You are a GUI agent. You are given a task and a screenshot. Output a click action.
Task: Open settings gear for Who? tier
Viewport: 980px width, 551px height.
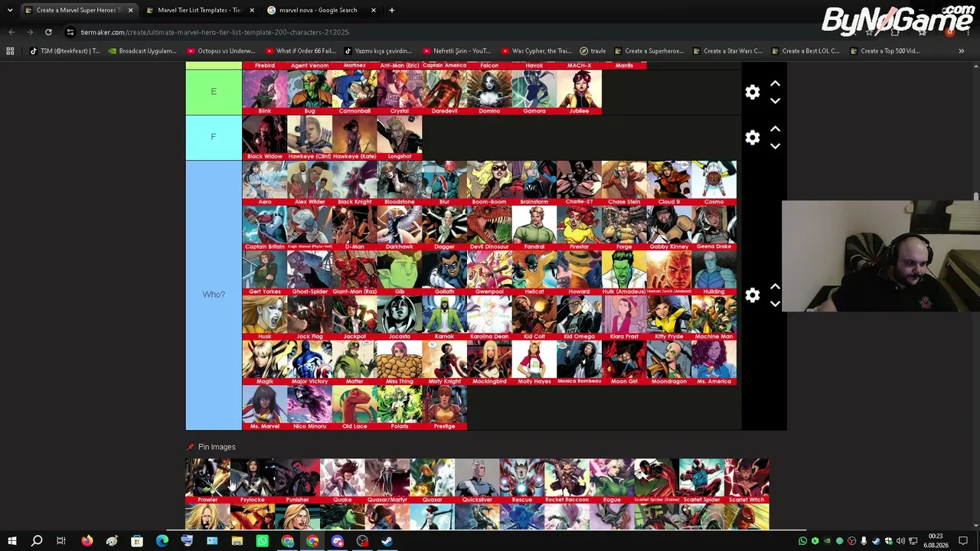tap(753, 295)
